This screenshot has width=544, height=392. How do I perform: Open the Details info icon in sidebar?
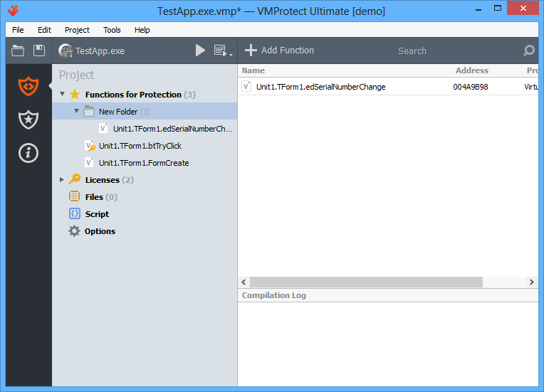[x=28, y=152]
